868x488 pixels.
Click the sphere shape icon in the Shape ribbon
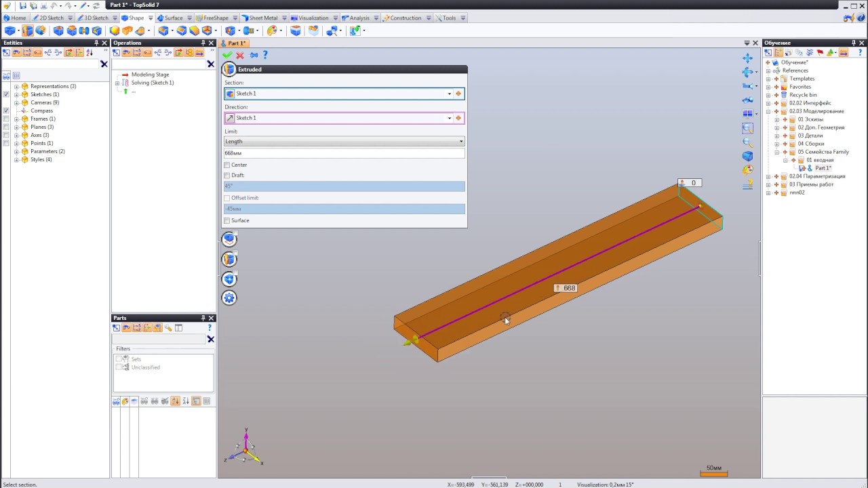click(x=114, y=30)
